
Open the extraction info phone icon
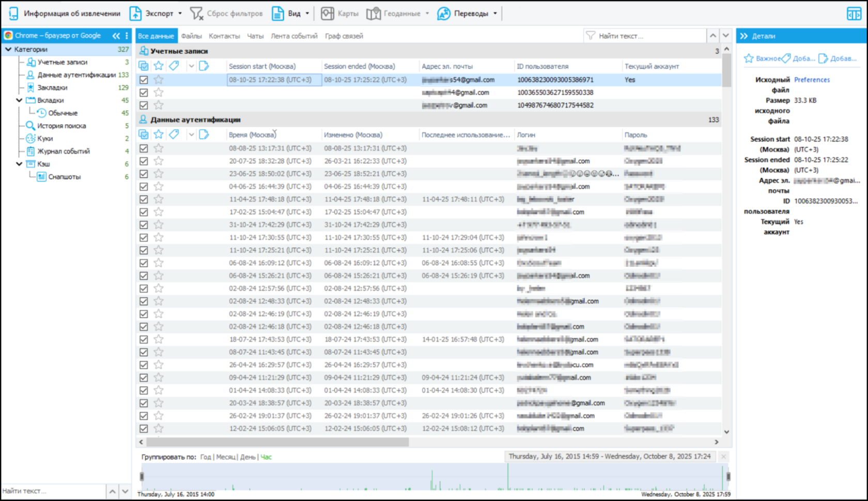pos(13,13)
